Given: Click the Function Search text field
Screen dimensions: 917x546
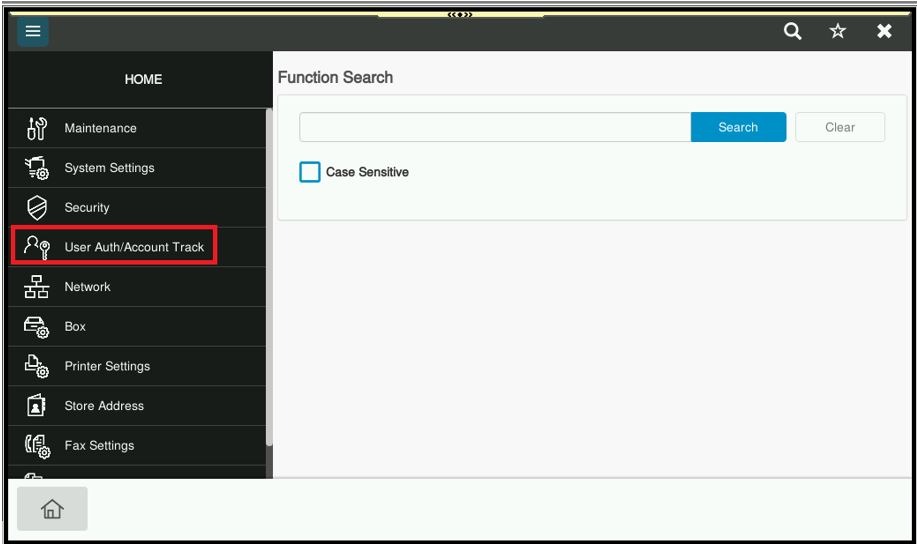Looking at the screenshot, I should tap(494, 127).
